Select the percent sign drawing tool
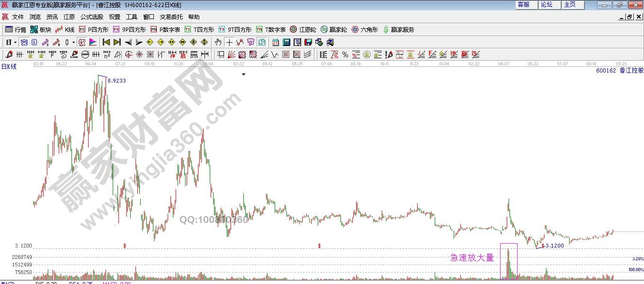Viewport: 644px width, 284px height. pyautogui.click(x=345, y=55)
